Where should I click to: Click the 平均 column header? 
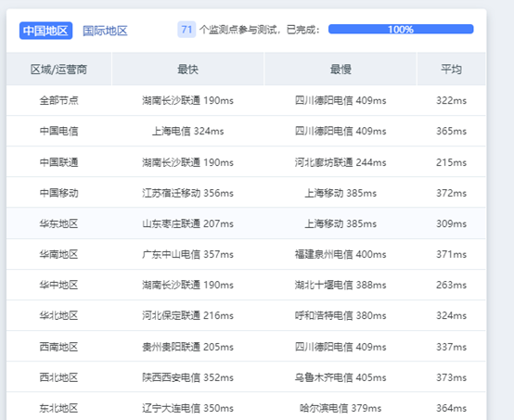pos(452,70)
